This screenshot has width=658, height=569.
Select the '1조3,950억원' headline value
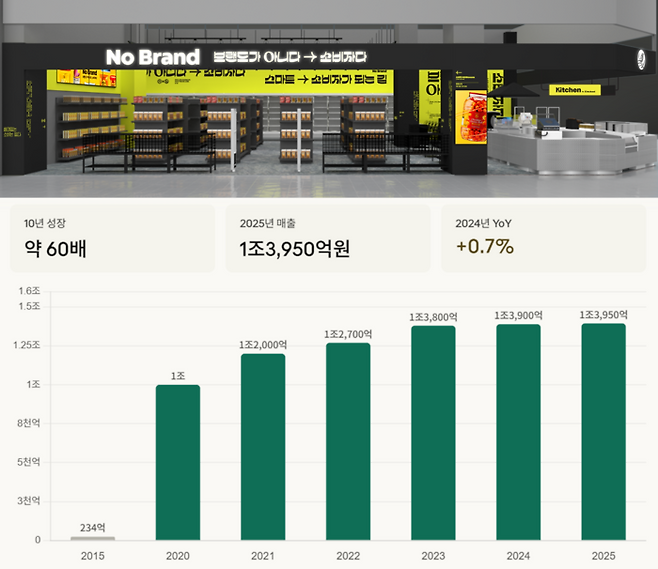point(295,249)
